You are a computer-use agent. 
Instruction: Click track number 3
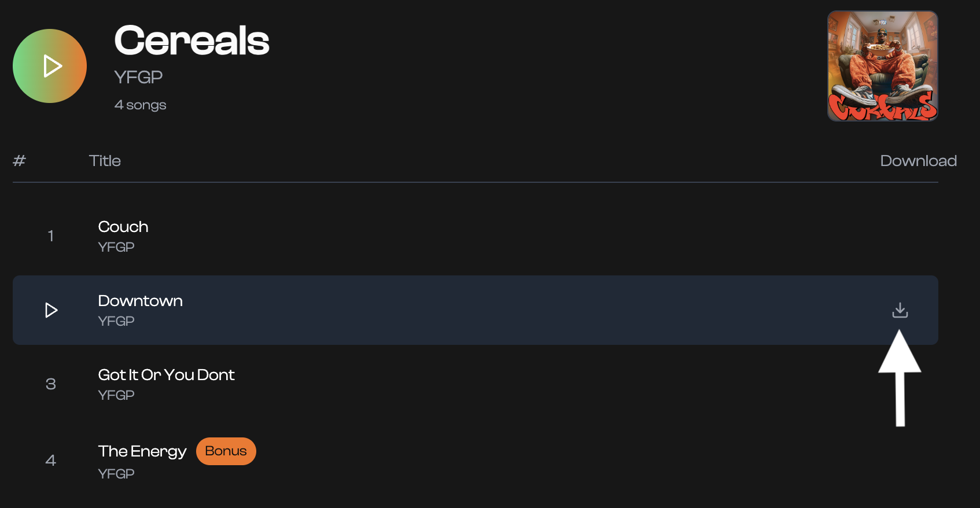coord(51,384)
